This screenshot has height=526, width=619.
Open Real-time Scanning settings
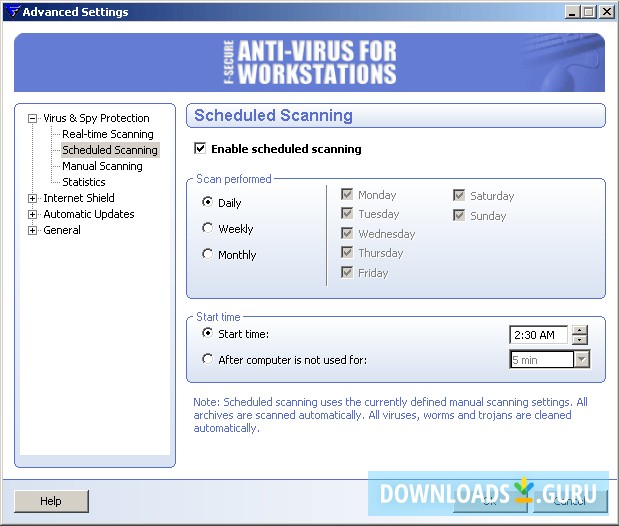coord(108,134)
